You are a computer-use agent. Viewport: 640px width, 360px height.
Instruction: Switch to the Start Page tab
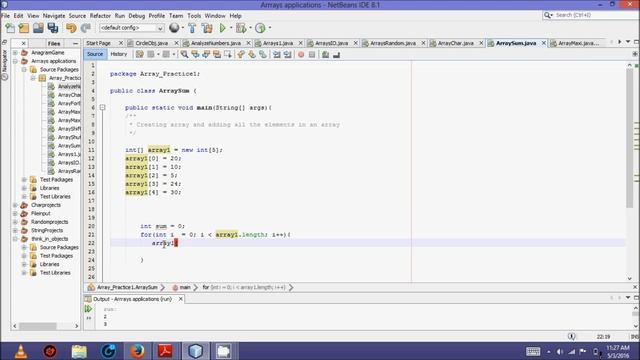click(x=98, y=43)
